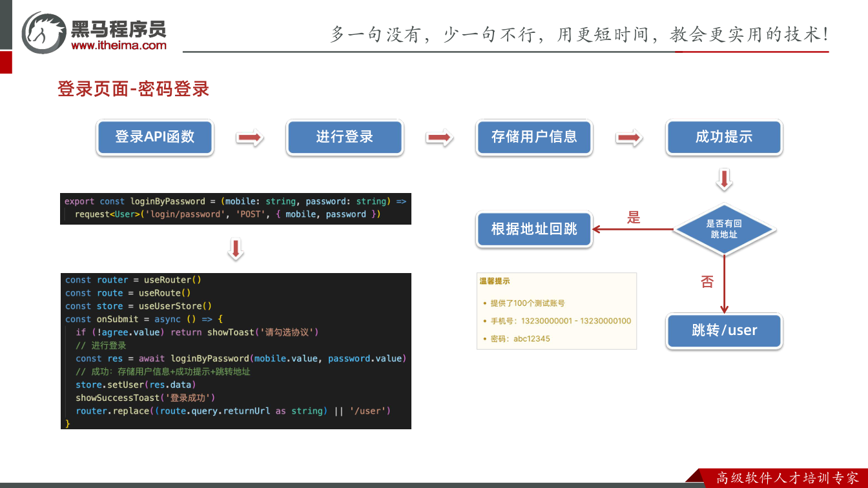Screen dimensions: 868x488
Task: Click the 登录API函数 flowchart box
Action: 155,137
